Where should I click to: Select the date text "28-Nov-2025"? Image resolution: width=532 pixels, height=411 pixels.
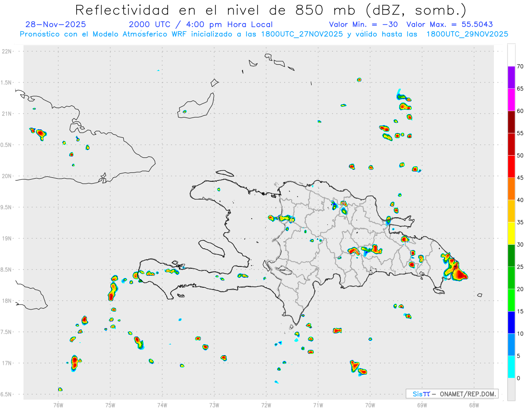click(56, 24)
